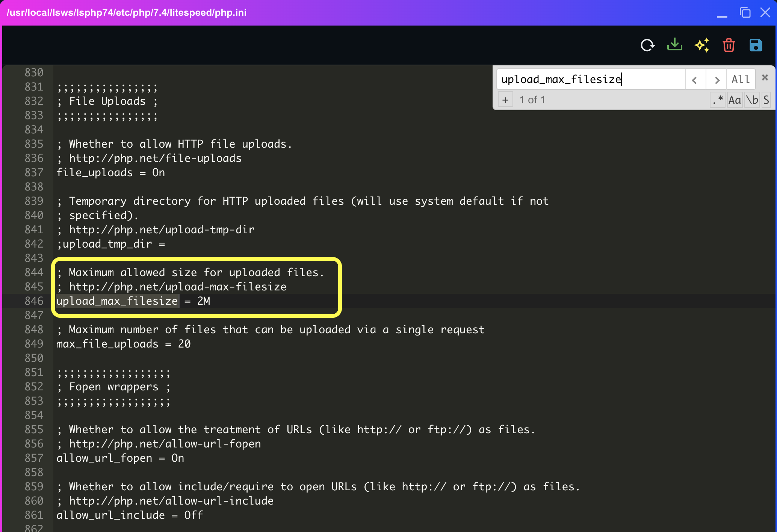Click line number 837 in gutter
This screenshot has width=777, height=532.
(x=34, y=172)
